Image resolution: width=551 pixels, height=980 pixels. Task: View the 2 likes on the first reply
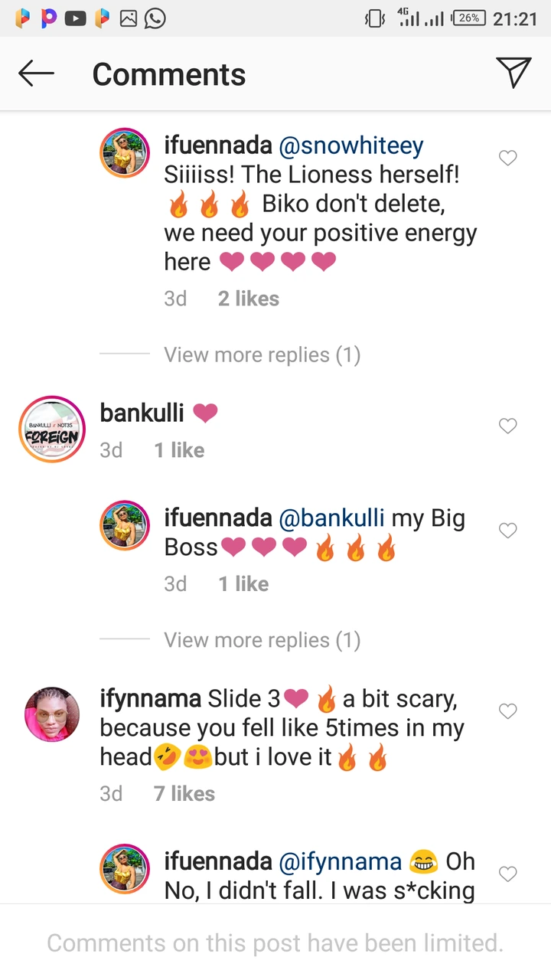(249, 299)
